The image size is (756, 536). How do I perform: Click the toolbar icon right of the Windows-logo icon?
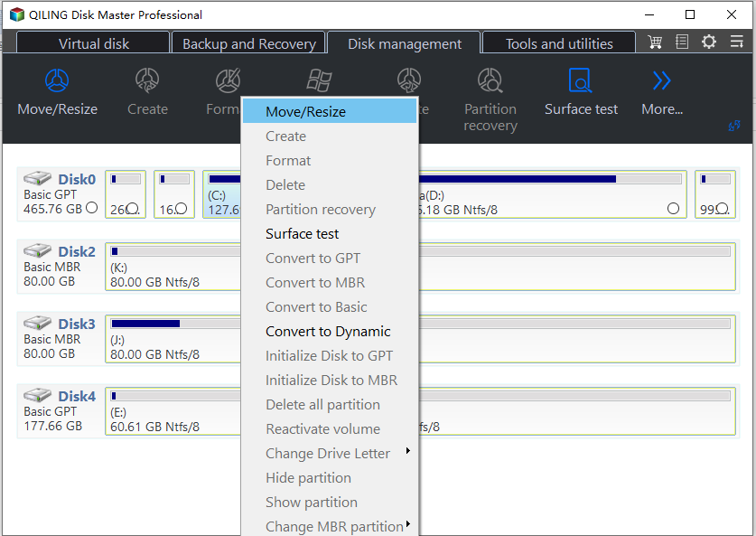[x=409, y=80]
